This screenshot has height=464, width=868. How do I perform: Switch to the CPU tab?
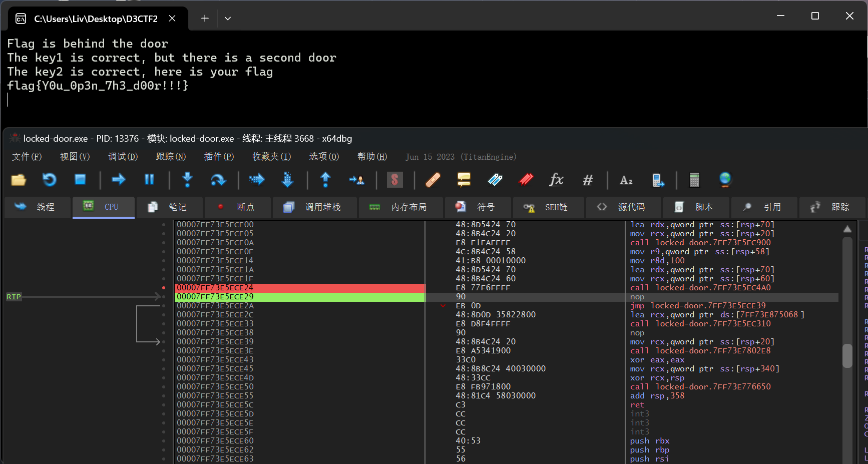(x=104, y=207)
